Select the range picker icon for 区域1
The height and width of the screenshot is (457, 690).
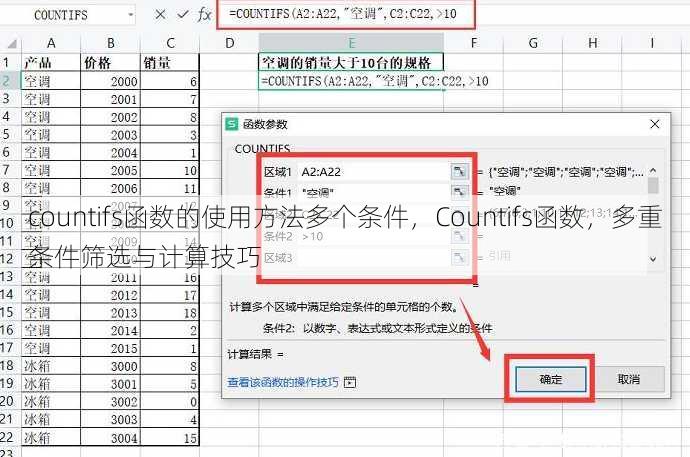click(459, 171)
